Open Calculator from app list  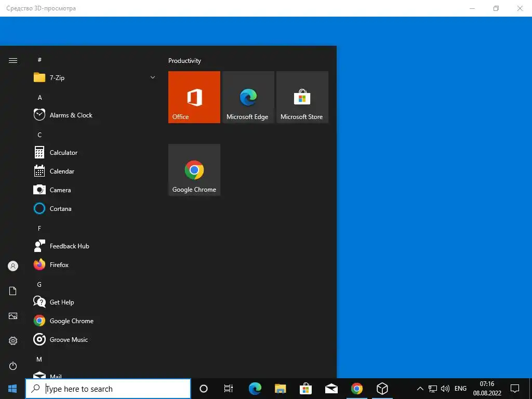(x=95, y=153)
